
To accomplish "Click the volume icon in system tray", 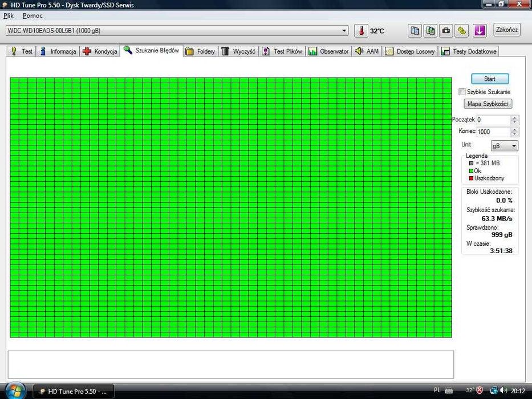I will (503, 390).
